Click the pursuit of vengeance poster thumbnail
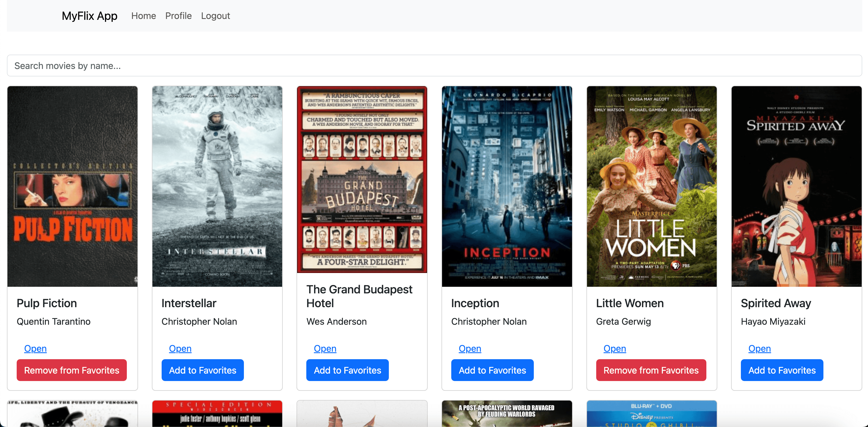 pos(72,413)
